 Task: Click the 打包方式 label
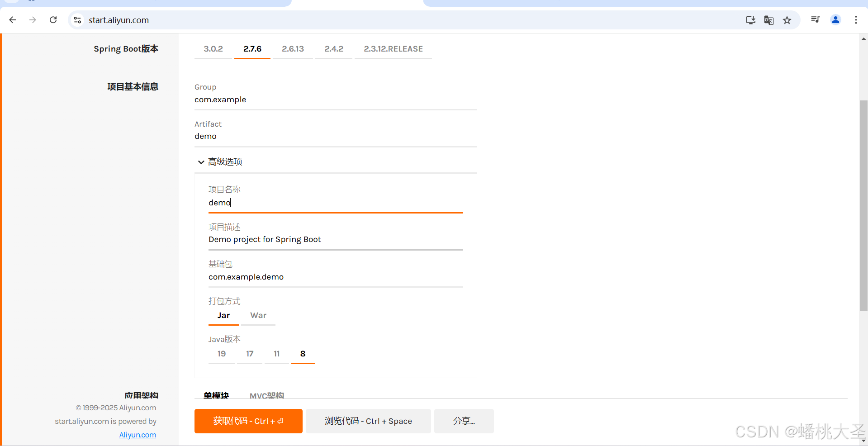(224, 301)
